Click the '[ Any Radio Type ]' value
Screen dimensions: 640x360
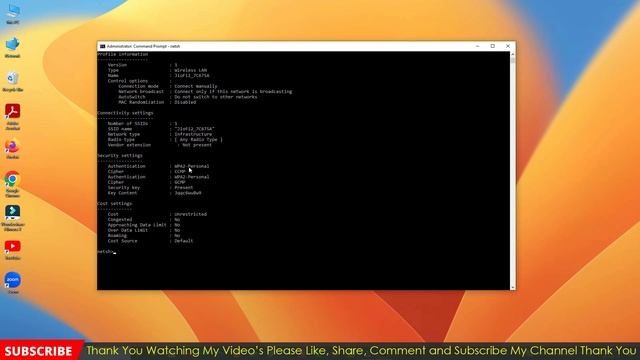pos(198,139)
